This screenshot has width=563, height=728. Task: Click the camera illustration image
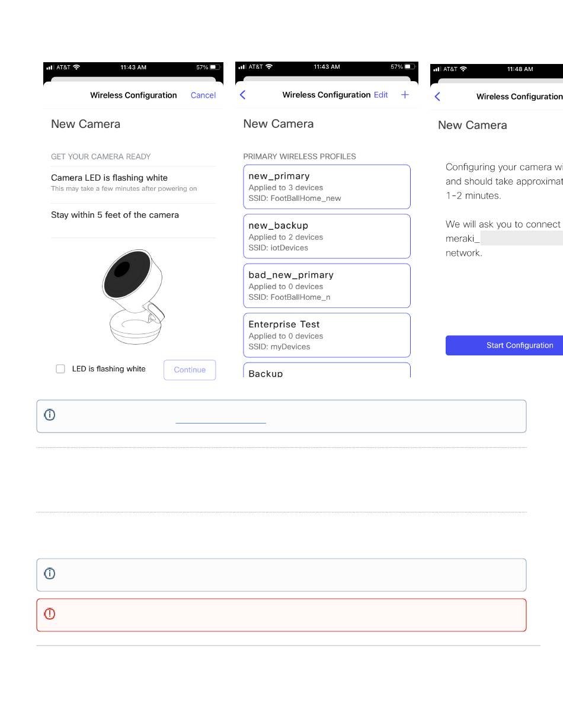pyautogui.click(x=133, y=297)
